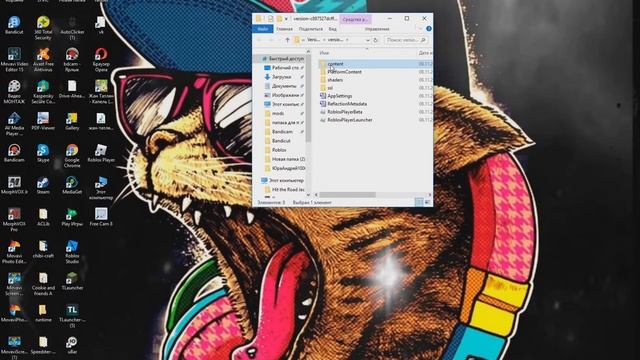Expand the ribbon using the chevron
This screenshot has width=640, height=360.
(421, 29)
